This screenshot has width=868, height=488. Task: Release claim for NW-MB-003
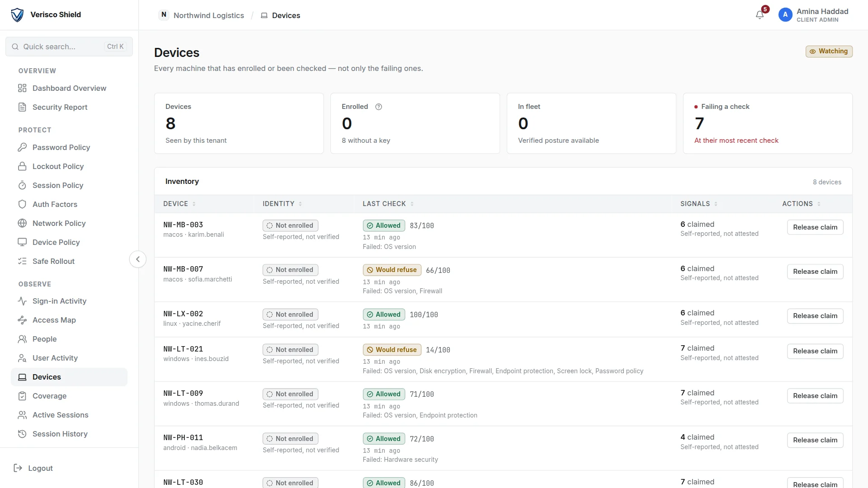point(815,227)
